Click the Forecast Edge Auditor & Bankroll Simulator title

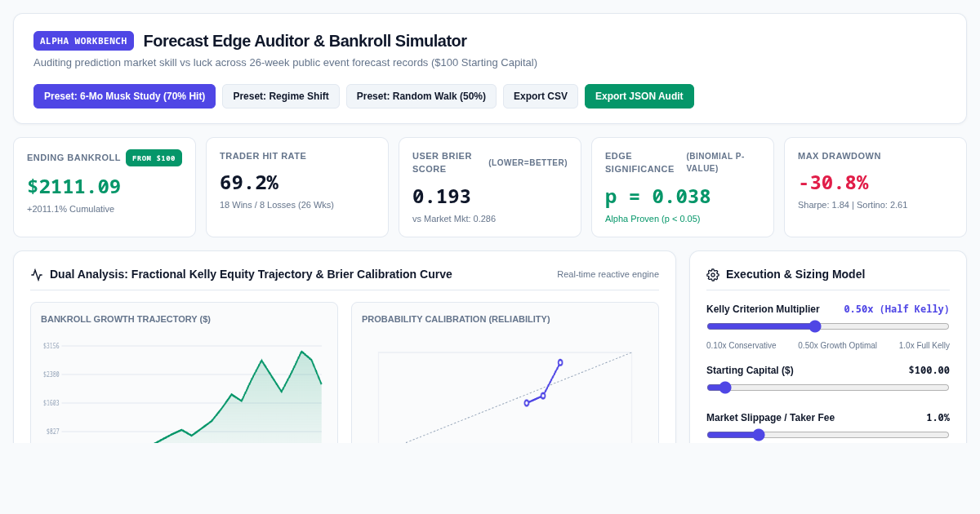[x=305, y=41]
